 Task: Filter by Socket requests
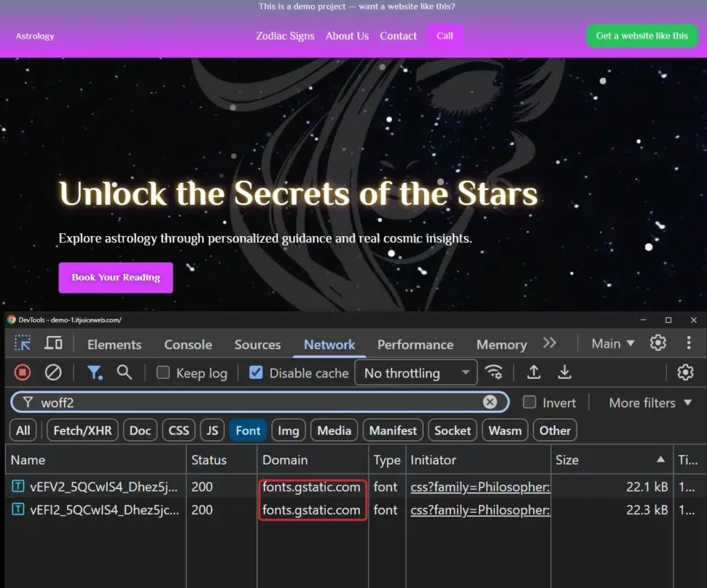click(x=452, y=430)
